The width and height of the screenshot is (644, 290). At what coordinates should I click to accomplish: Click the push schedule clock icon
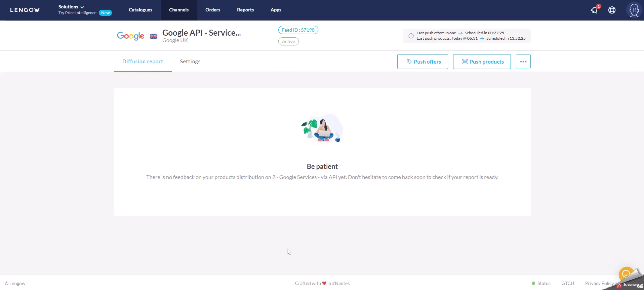tap(411, 36)
